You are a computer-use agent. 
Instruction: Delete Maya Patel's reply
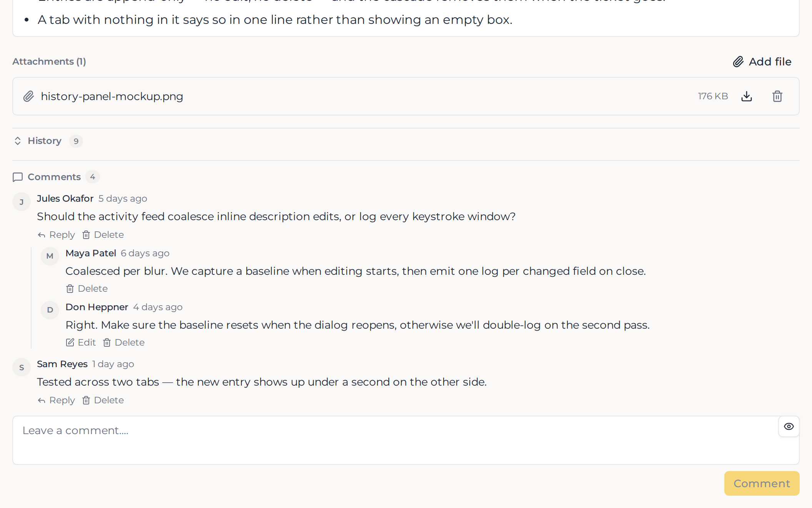pyautogui.click(x=87, y=289)
